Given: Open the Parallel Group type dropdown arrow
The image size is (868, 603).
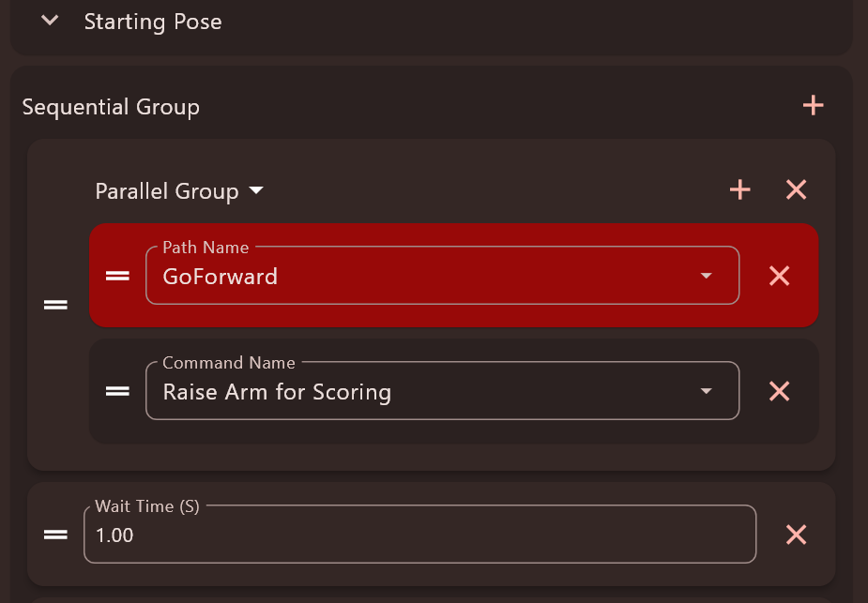Looking at the screenshot, I should pos(256,190).
